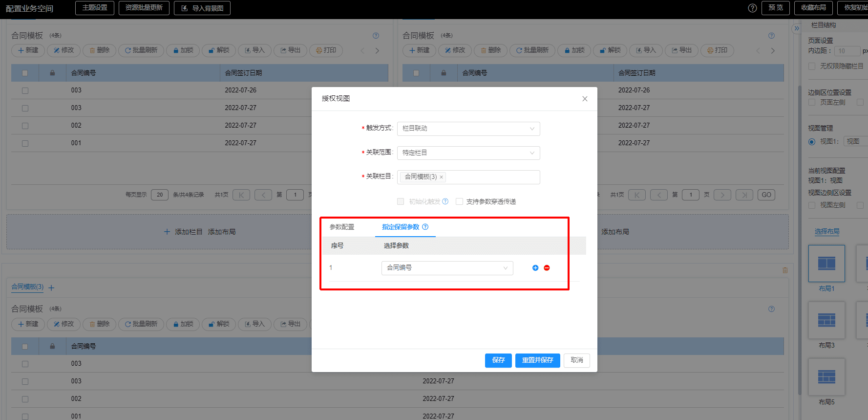
Task: Click the red minus icon to remove parameter row 1
Action: point(547,268)
